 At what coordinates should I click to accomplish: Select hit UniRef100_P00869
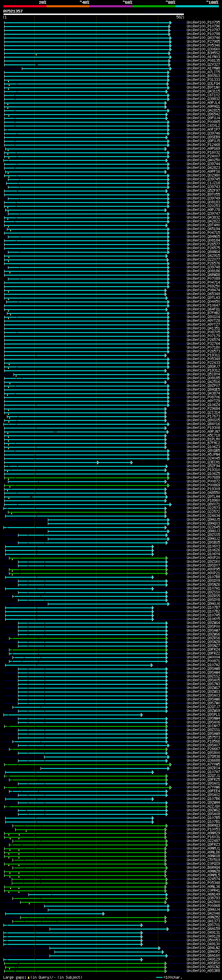coord(203,485)
